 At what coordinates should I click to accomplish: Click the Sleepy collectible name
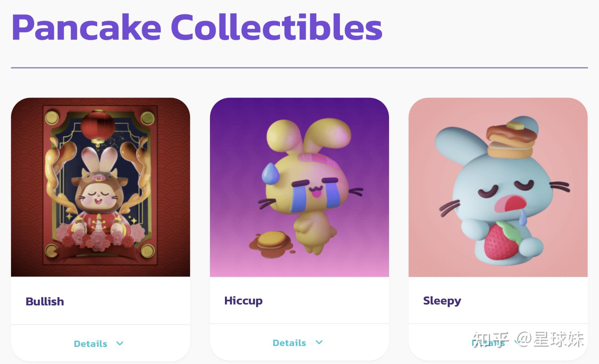coord(442,301)
